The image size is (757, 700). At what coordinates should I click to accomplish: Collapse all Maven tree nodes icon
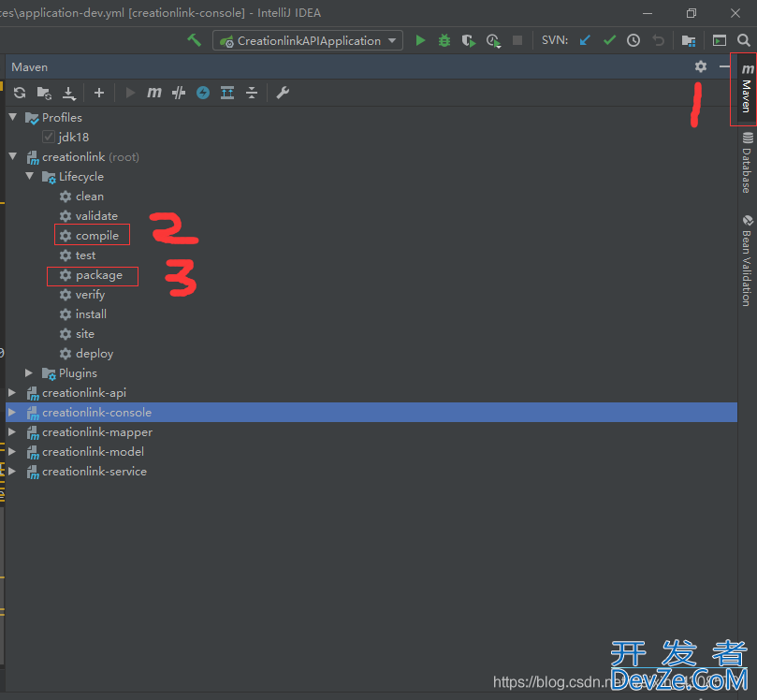252,93
